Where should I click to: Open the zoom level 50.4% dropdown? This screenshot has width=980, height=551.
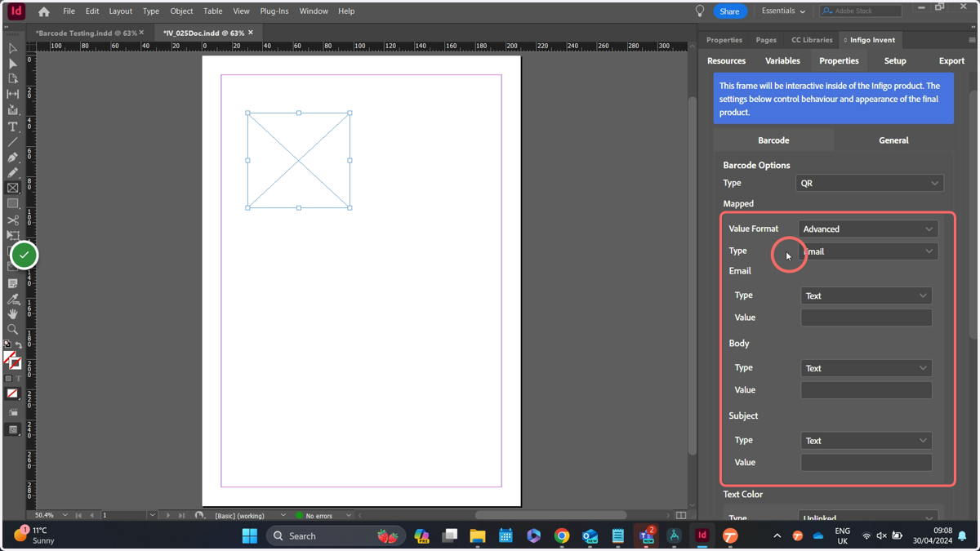(x=65, y=515)
